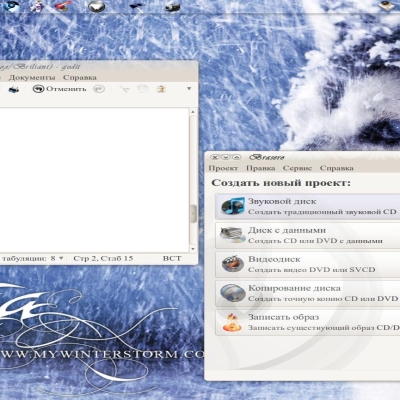Click the Стр 2, Стлб 15 status text
Viewport: 400px width, 400px height.
(103, 258)
